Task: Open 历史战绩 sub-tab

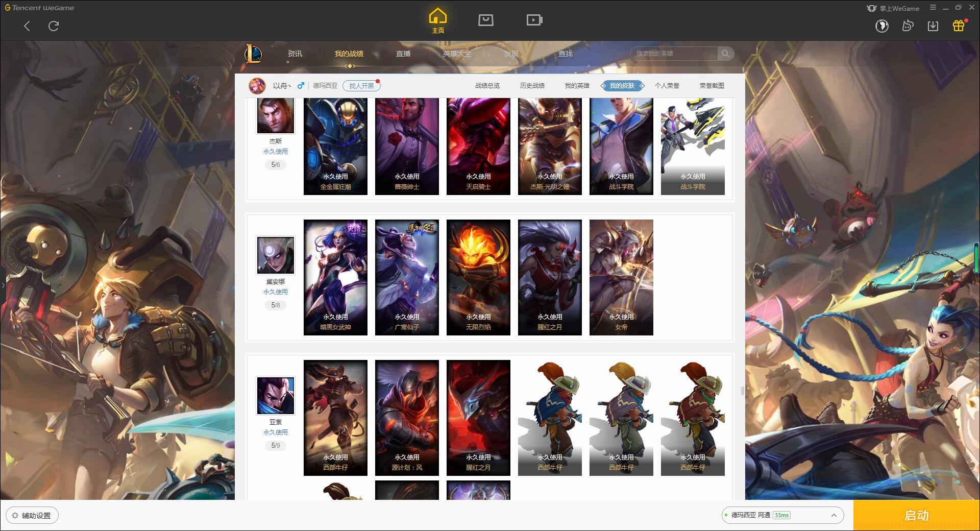Action: pyautogui.click(x=532, y=86)
